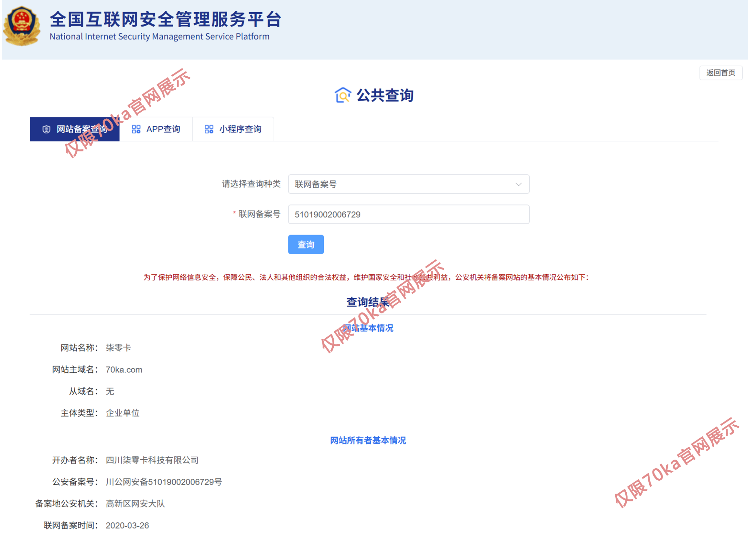Click the police badge emblem logo
Viewport: 756px width, 535px height.
click(22, 26)
